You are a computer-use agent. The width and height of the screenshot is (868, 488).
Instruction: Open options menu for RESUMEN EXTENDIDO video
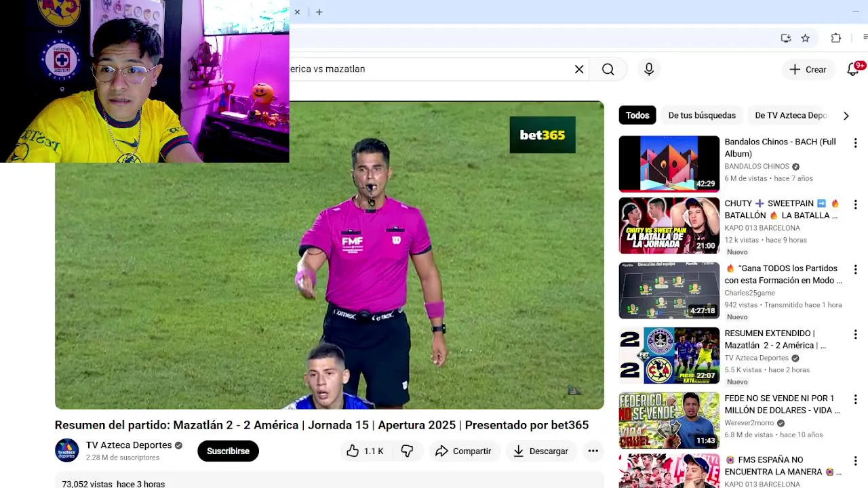[x=855, y=334]
